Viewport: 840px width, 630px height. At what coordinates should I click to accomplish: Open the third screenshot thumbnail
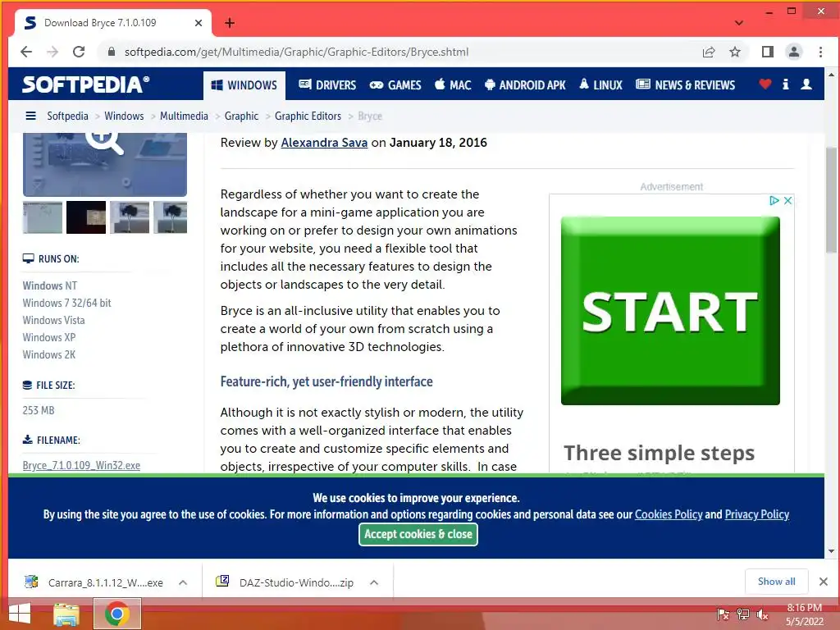[x=130, y=217]
